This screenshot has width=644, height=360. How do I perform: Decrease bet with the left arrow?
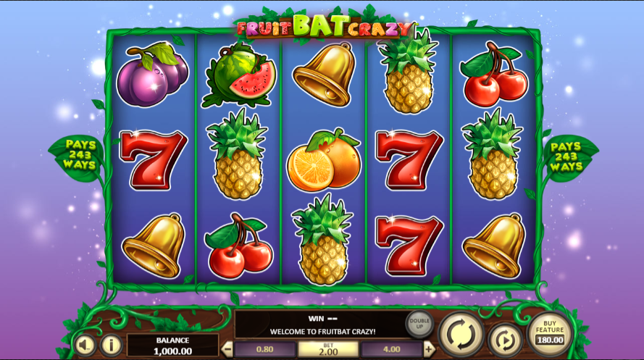coord(227,349)
